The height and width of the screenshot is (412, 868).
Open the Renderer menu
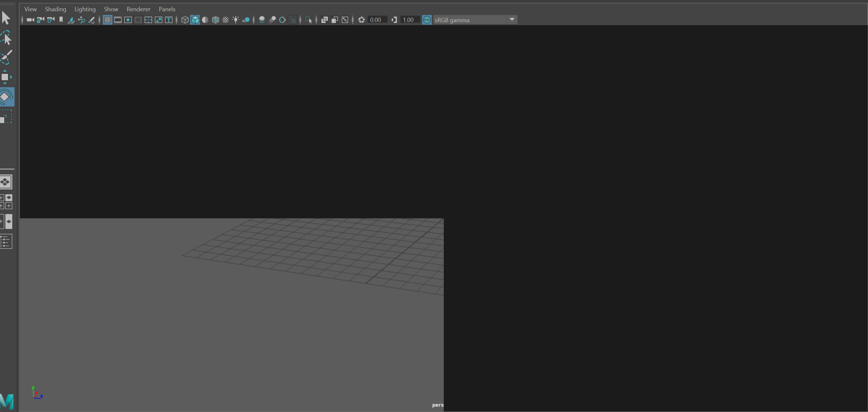click(138, 9)
